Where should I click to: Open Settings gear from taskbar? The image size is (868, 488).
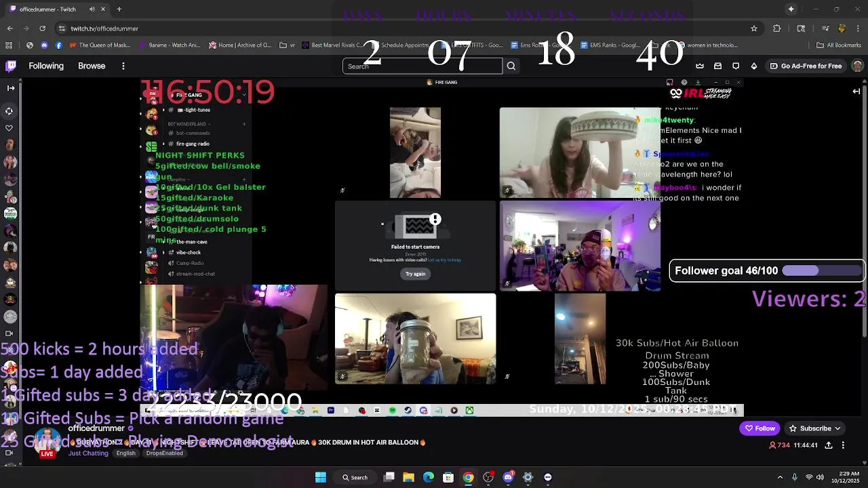[x=528, y=477]
